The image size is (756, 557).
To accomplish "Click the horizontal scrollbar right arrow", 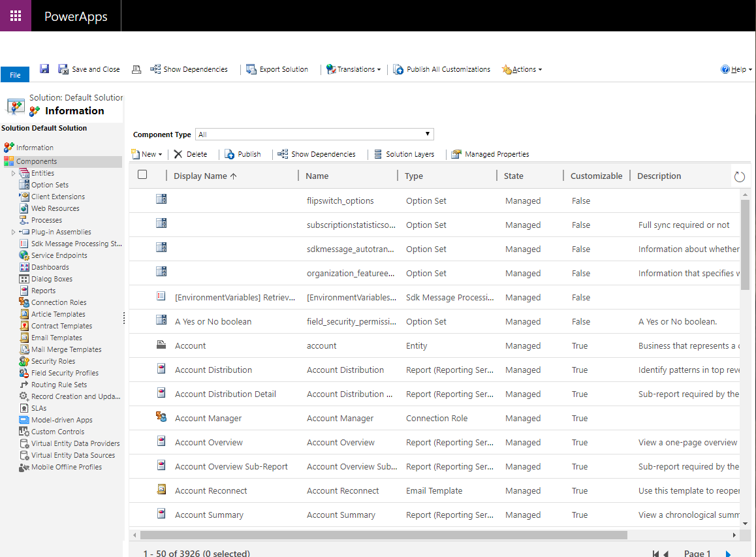I will [734, 535].
